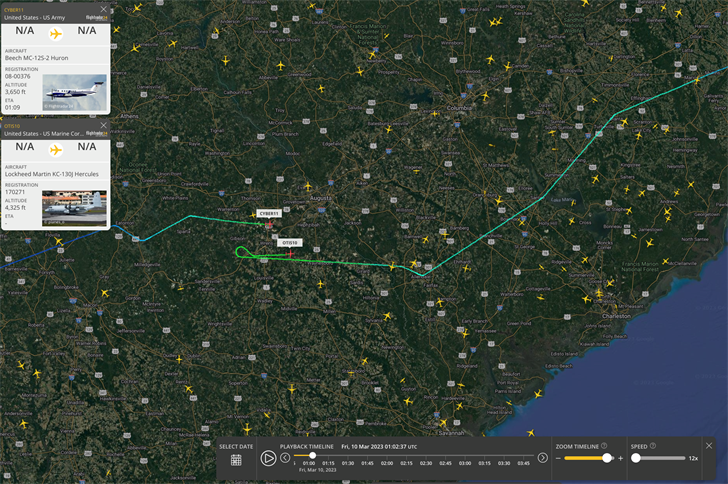
Task: Jump to 02:30 on playback timeline
Action: (426, 463)
